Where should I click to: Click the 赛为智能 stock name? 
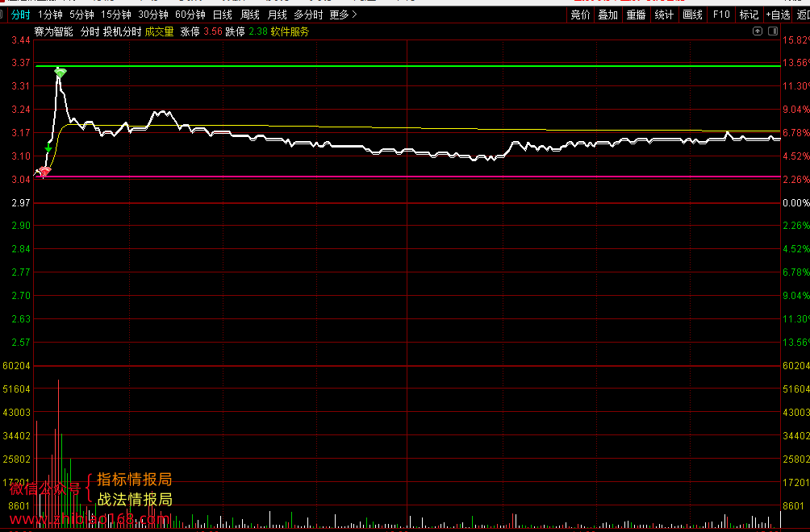tap(54, 31)
